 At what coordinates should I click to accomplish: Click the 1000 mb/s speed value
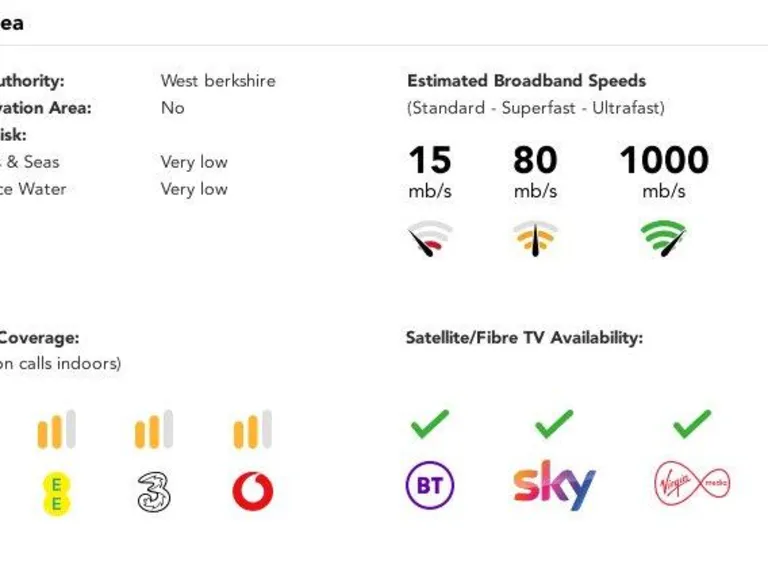pyautogui.click(x=664, y=161)
